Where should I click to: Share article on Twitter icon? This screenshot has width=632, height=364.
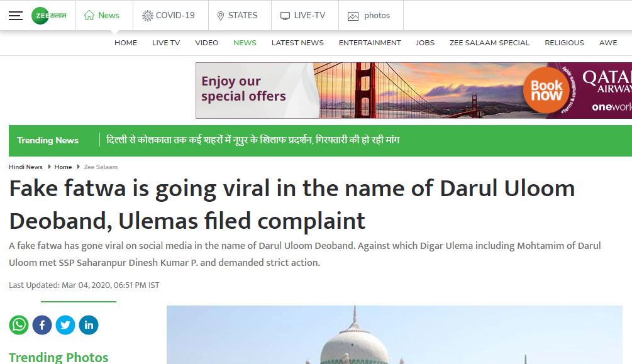[x=65, y=325]
